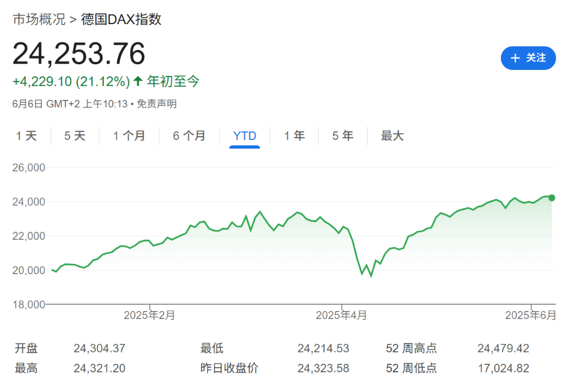
Task: Click the 市场概况 breadcrumb link
Action: 39,19
